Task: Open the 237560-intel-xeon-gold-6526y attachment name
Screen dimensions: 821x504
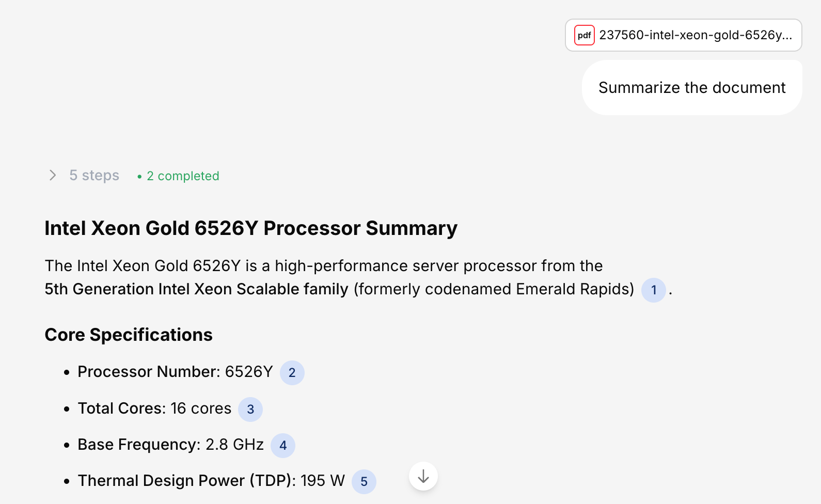Action: tap(695, 35)
